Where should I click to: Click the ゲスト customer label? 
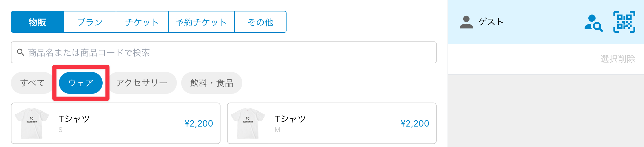491,22
